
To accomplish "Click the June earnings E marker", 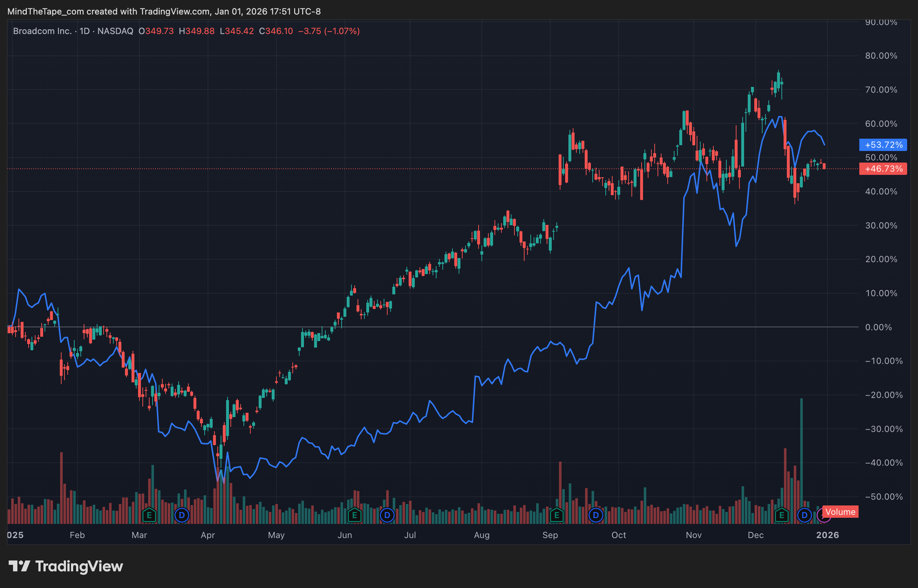I will point(355,516).
